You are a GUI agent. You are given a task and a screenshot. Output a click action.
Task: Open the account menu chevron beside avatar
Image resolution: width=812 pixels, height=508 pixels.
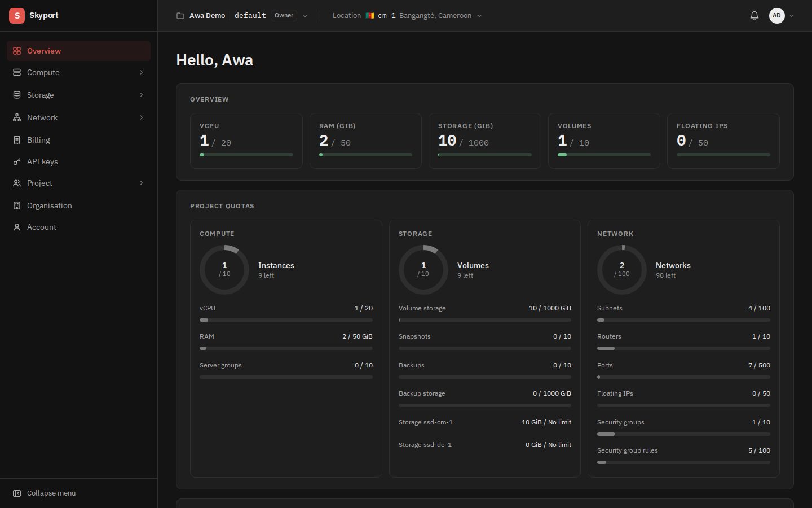[x=792, y=16]
